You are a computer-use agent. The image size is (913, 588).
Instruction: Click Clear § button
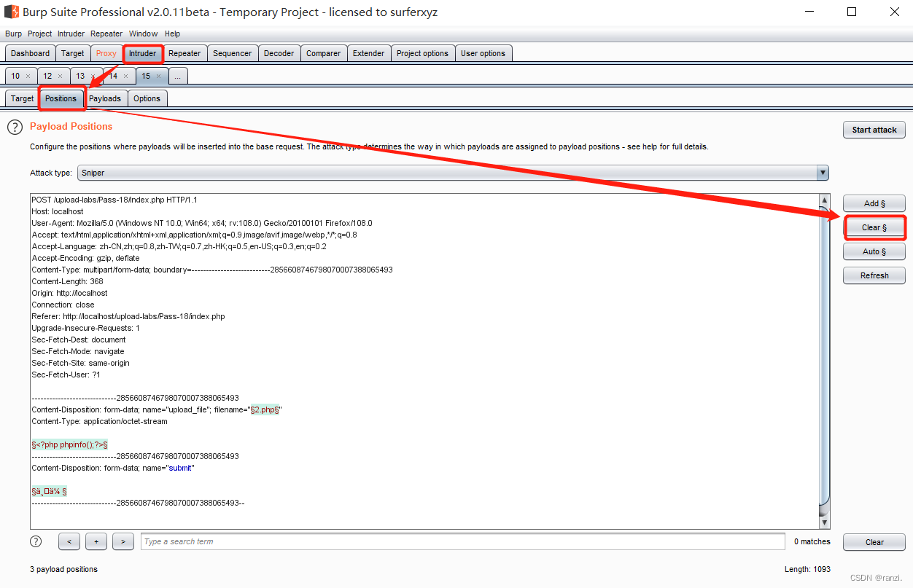(x=874, y=227)
